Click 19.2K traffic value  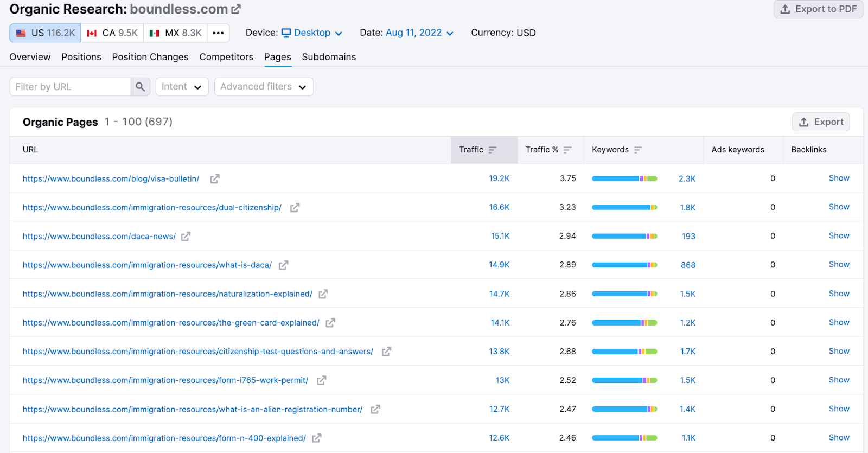(x=499, y=178)
